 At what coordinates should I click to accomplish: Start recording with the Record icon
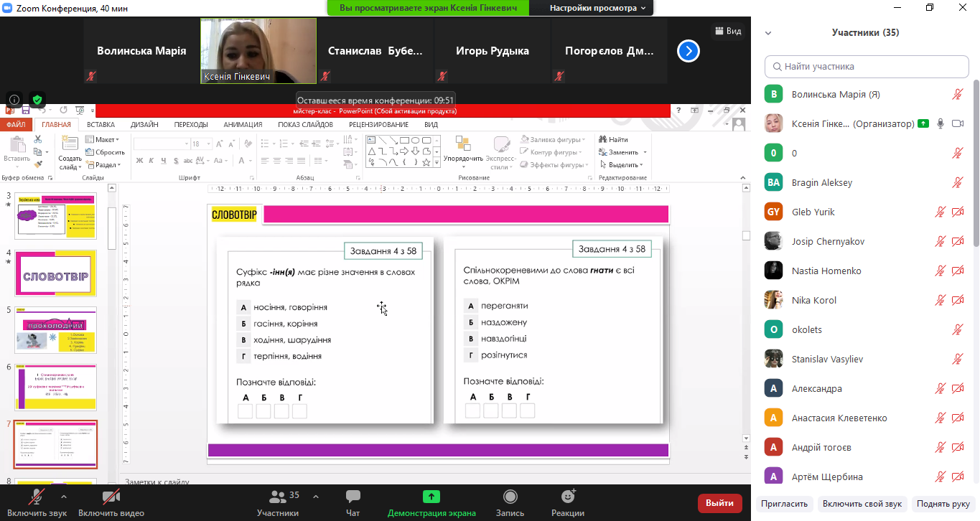510,497
